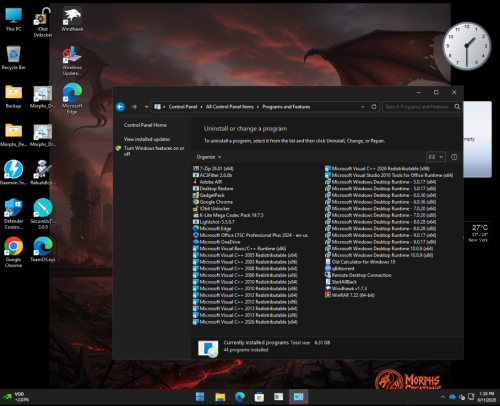Screen dimensions: 500x406
Task: Open the Control Panel Home link
Action: [145, 125]
